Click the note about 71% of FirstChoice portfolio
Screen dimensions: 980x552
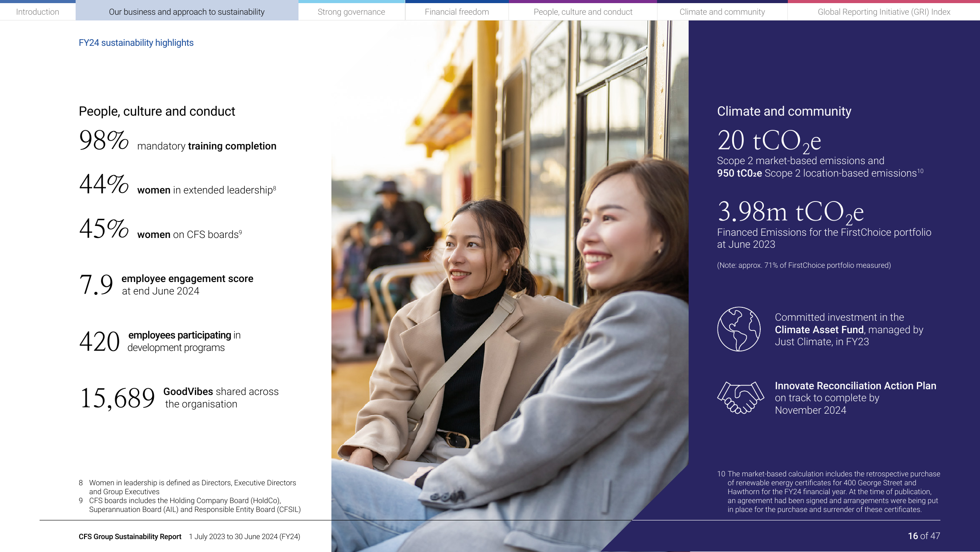(x=804, y=265)
